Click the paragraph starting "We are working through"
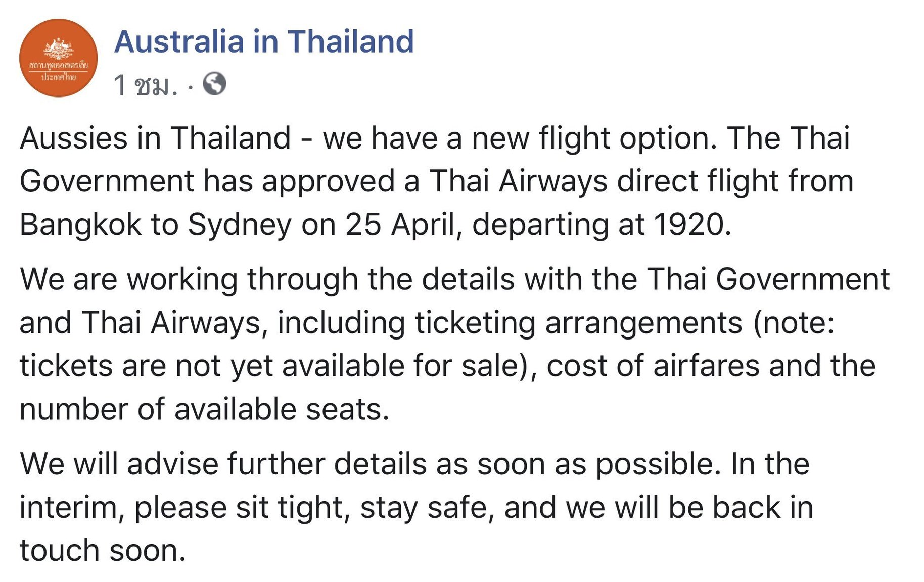The width and height of the screenshot is (924, 582). (455, 344)
